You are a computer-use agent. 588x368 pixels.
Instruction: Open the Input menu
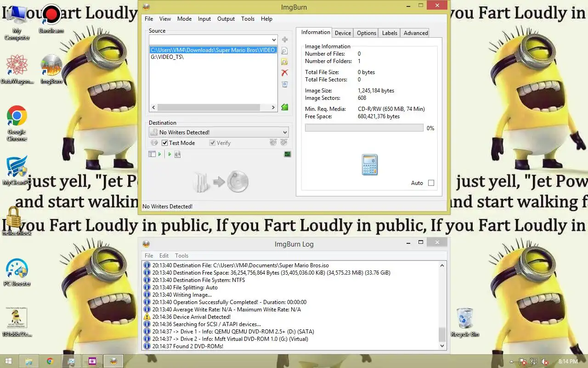coord(204,19)
